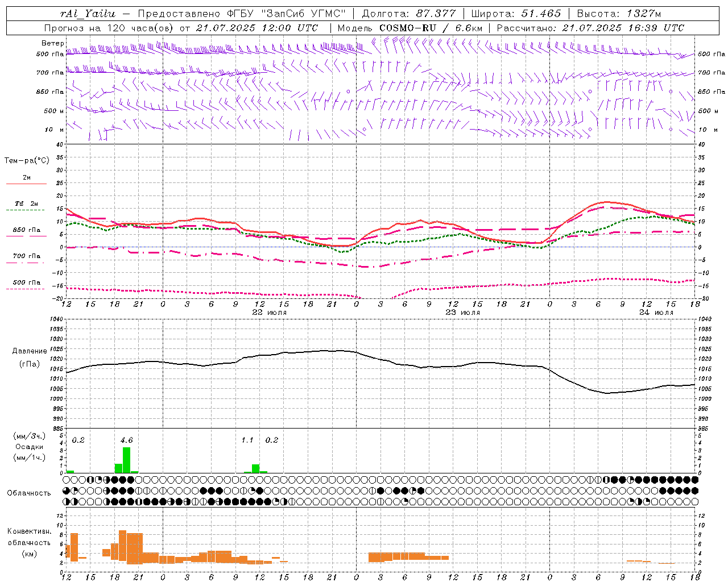Click the '24 июля' date label
728x582 pixels.
(656, 313)
